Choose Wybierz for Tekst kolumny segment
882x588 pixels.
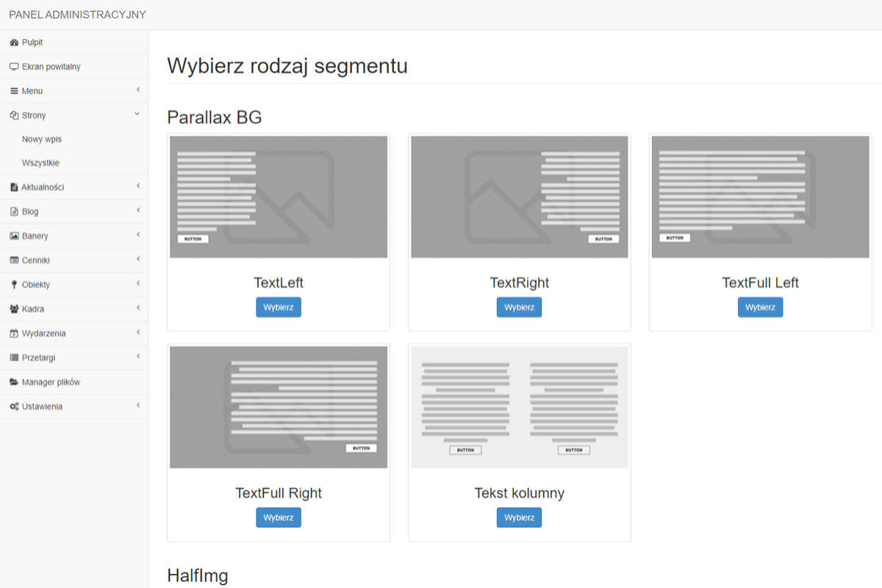point(519,517)
